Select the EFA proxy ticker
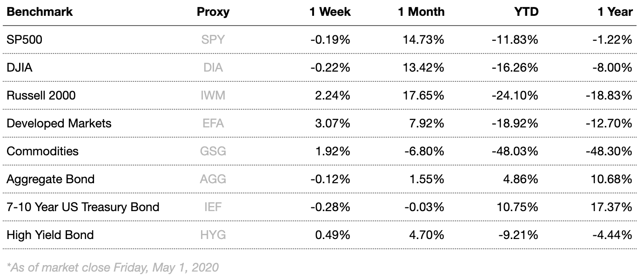Screen dimensions: 644x279 pos(213,123)
